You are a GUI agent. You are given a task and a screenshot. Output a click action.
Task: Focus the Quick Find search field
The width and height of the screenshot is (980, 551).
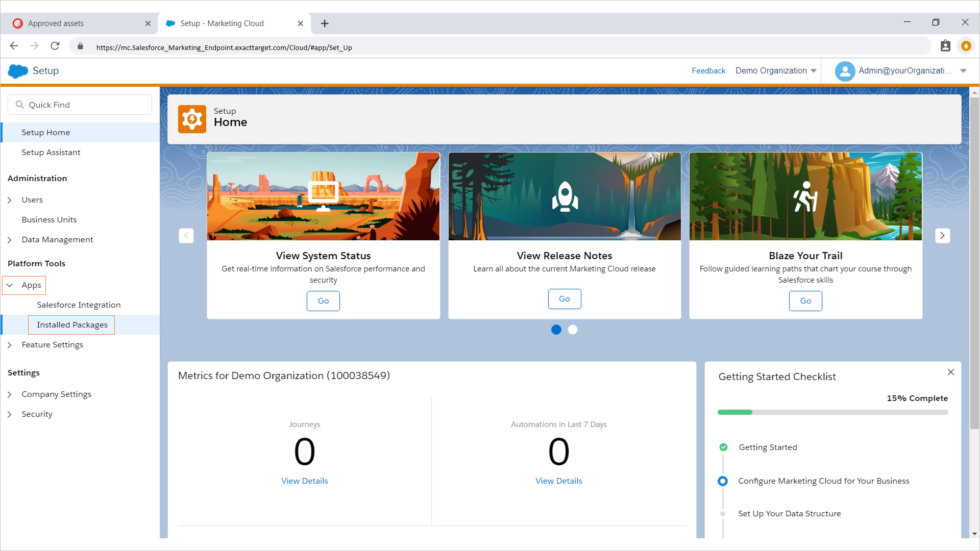80,105
